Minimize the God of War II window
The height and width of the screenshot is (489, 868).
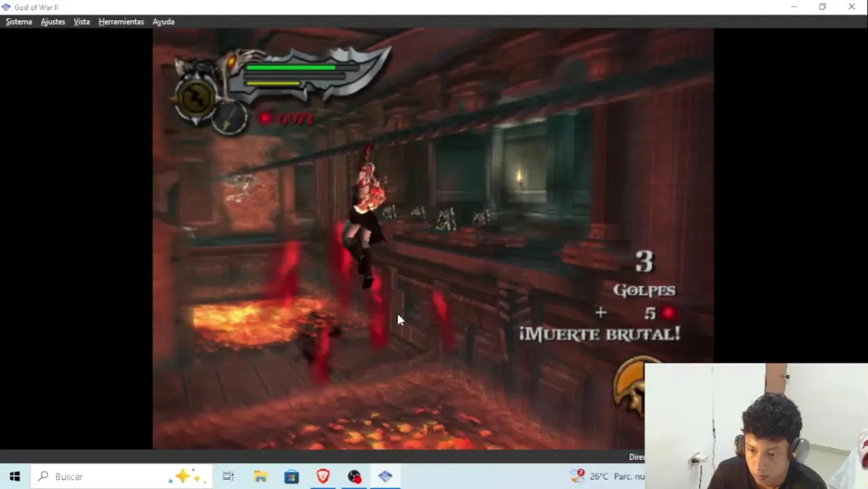[x=794, y=7]
